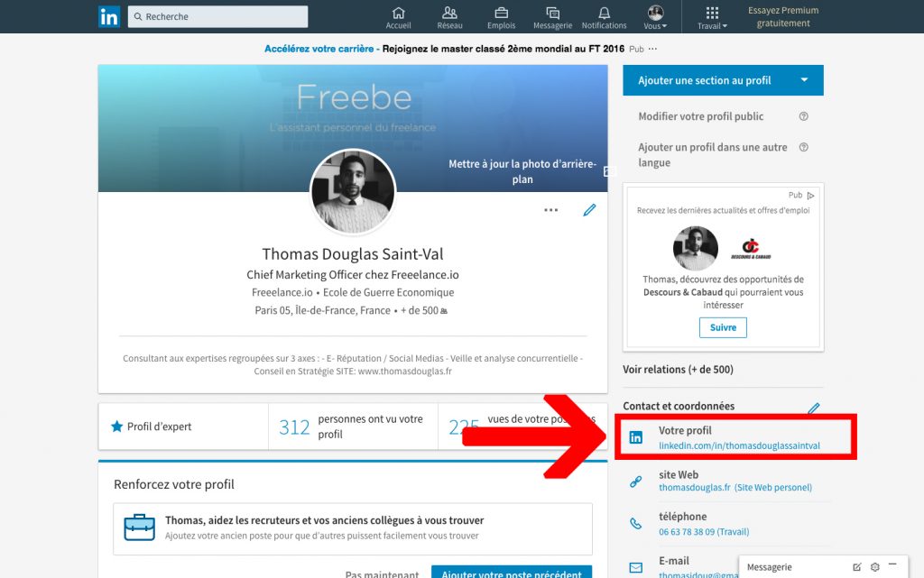
Task: Click Modifier votre profil public
Action: click(700, 116)
